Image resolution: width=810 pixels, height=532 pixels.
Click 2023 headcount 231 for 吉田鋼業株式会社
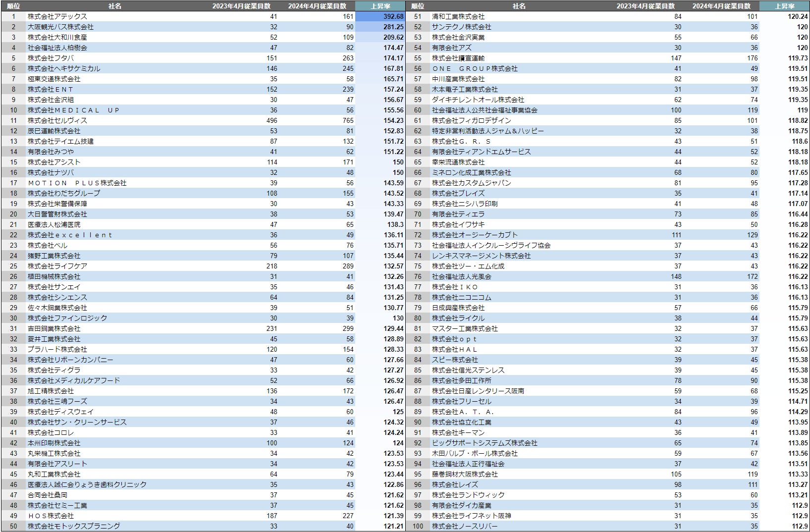click(271, 328)
